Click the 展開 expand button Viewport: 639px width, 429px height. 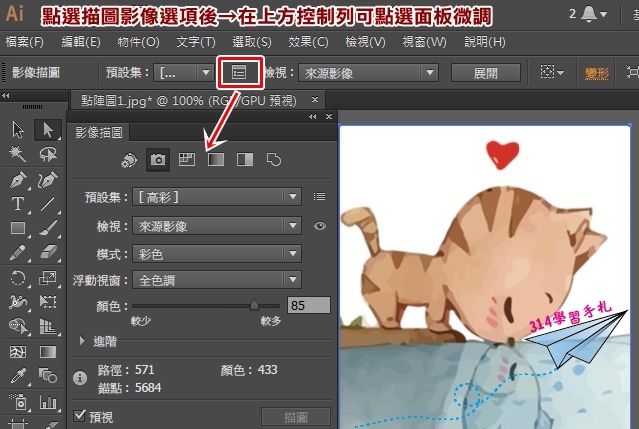486,73
